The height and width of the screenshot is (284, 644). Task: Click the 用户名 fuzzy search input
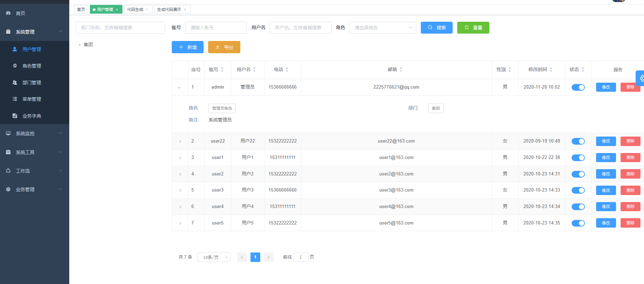point(300,28)
